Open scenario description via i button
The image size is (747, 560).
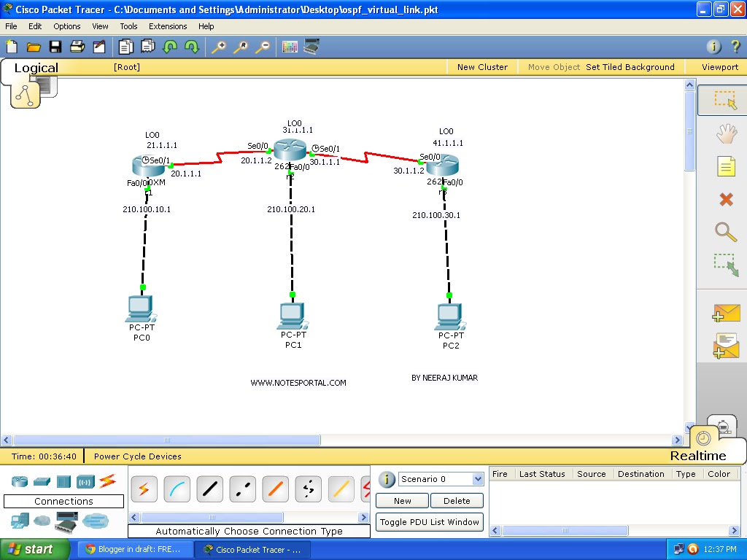click(x=387, y=480)
